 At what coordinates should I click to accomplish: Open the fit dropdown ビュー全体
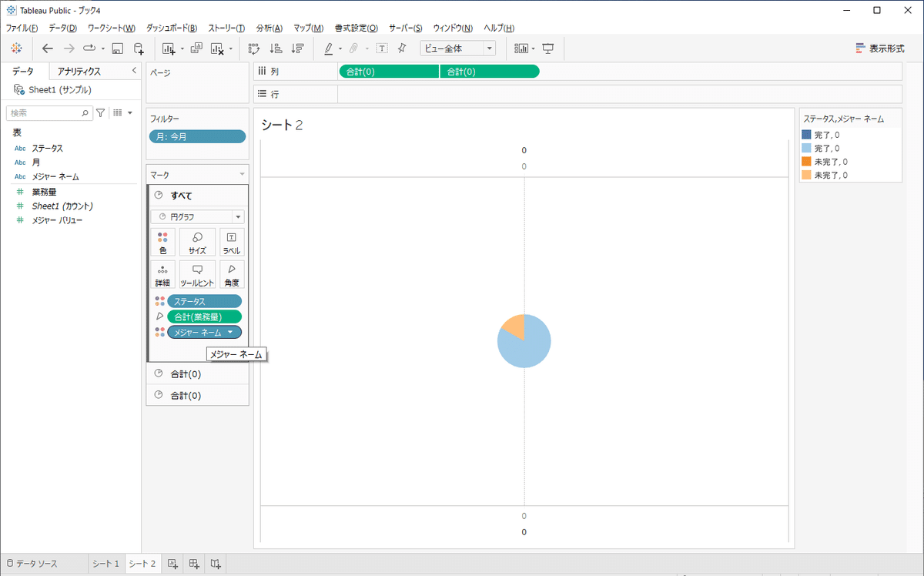click(x=458, y=49)
